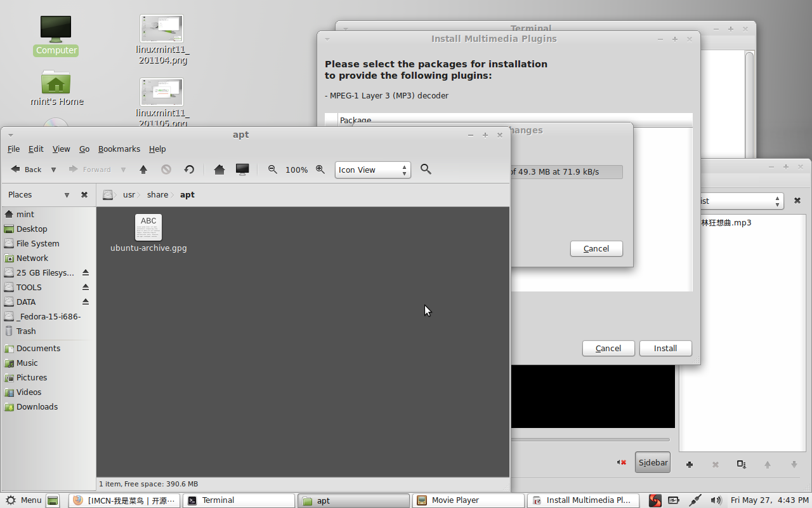The height and width of the screenshot is (508, 812).
Task: Install the selected multimedia packages
Action: tap(665, 348)
